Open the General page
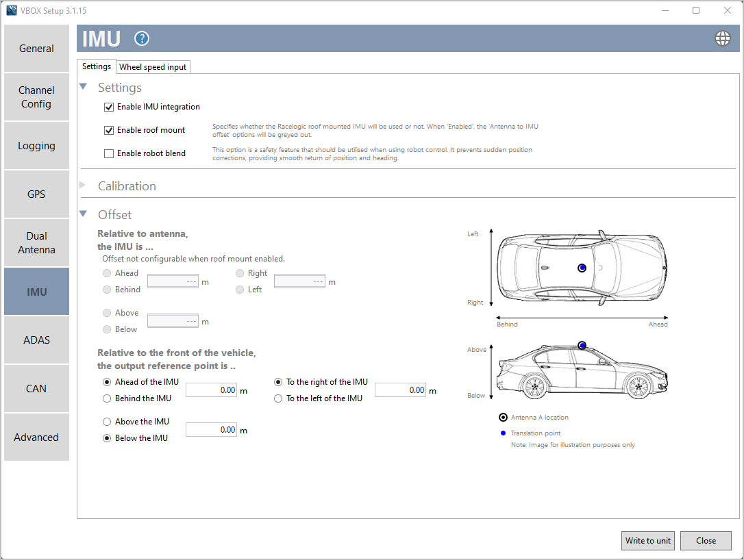The image size is (744, 560). click(36, 49)
